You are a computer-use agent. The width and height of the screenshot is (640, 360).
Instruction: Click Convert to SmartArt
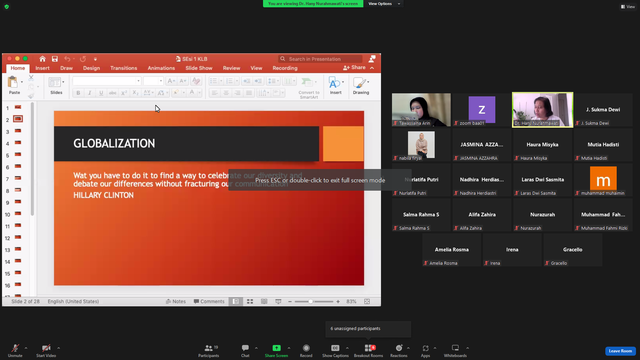click(x=309, y=88)
